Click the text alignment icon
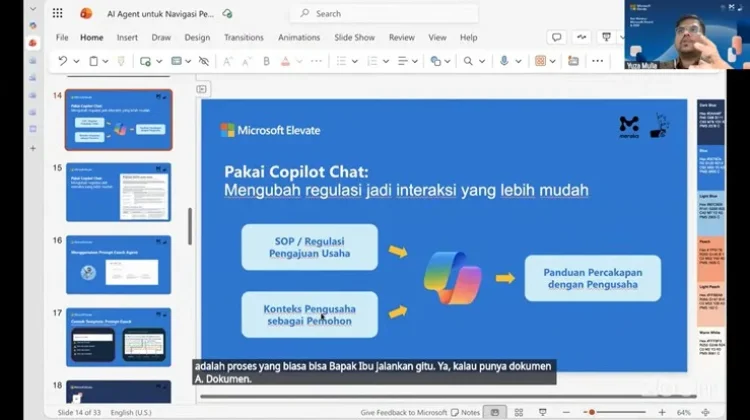The height and width of the screenshot is (420, 750). coord(403,61)
